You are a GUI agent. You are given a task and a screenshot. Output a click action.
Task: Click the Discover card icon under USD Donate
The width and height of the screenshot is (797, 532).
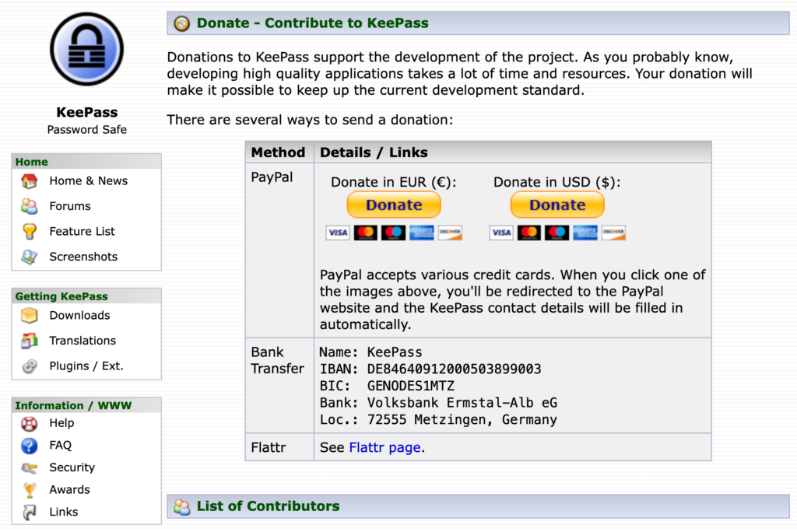(x=613, y=233)
